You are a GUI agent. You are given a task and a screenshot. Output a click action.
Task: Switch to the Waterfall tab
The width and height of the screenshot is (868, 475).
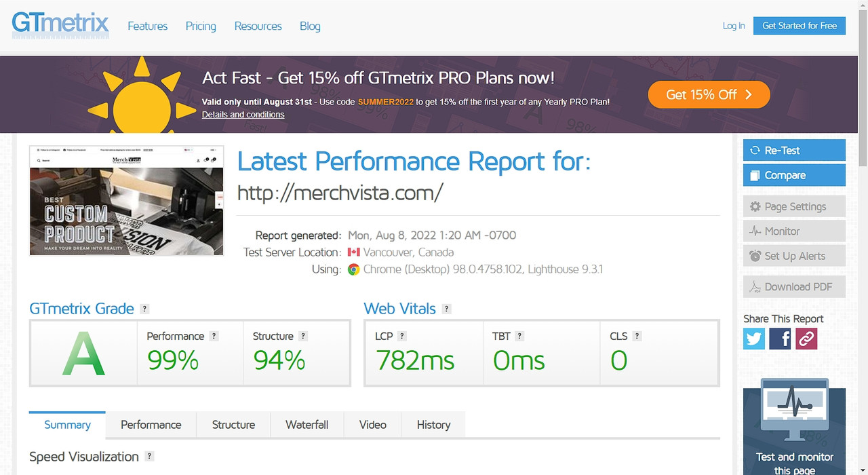coord(307,425)
